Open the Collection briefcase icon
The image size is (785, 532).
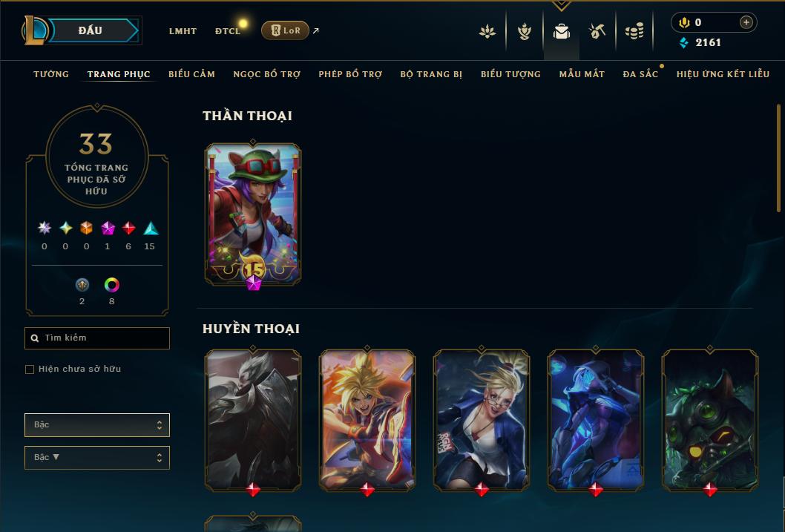click(x=561, y=31)
